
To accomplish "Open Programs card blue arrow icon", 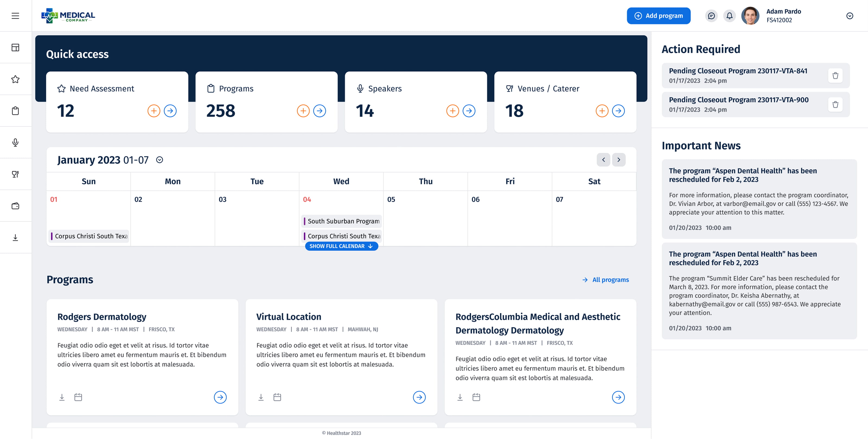I will tap(320, 111).
